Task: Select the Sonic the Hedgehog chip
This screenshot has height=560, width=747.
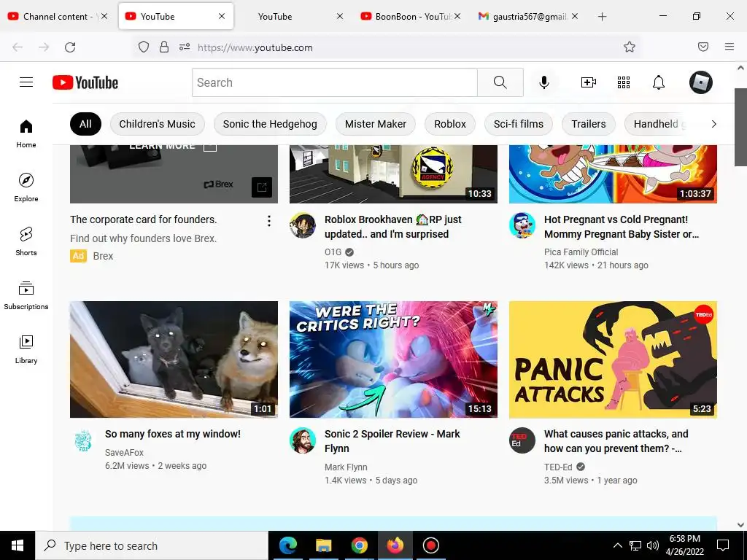Action: click(x=270, y=124)
